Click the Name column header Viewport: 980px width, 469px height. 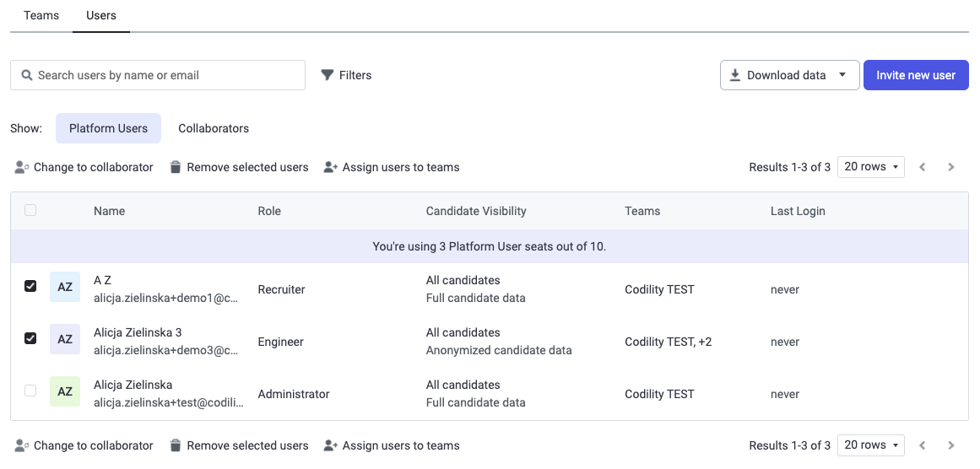[110, 211]
